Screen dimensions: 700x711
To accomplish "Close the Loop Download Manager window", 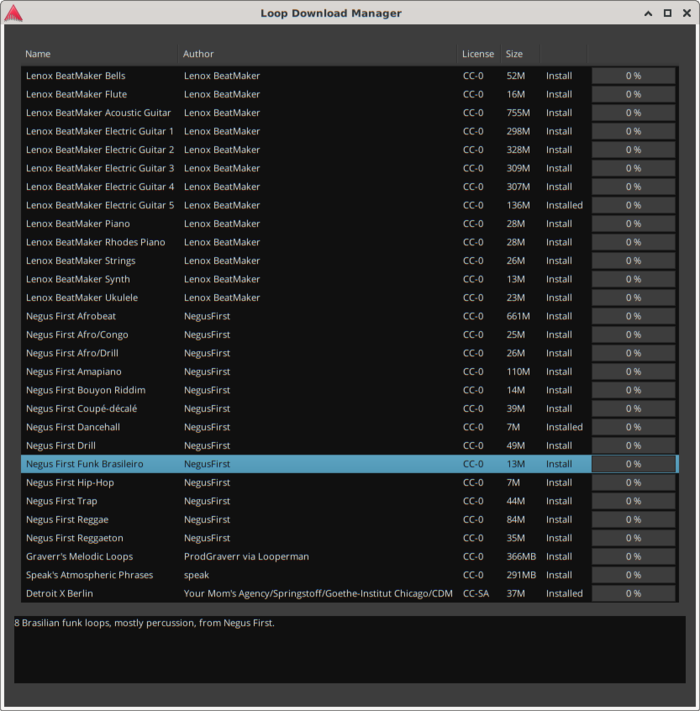I will tap(687, 13).
